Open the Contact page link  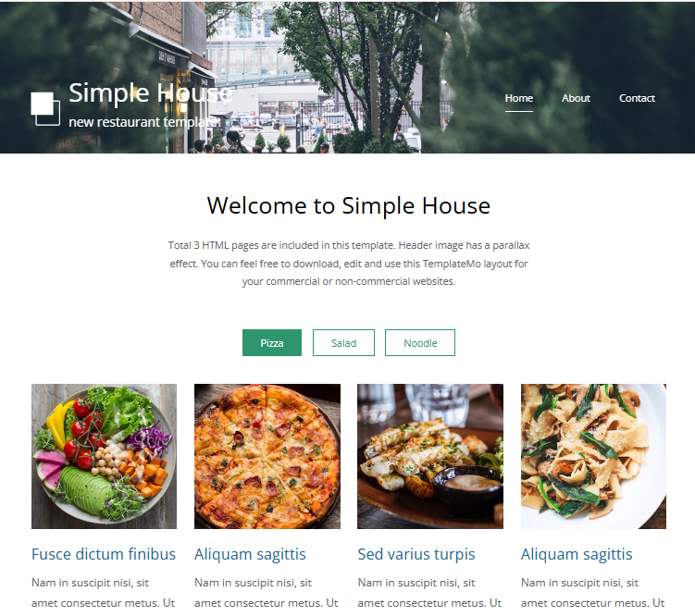click(x=637, y=98)
